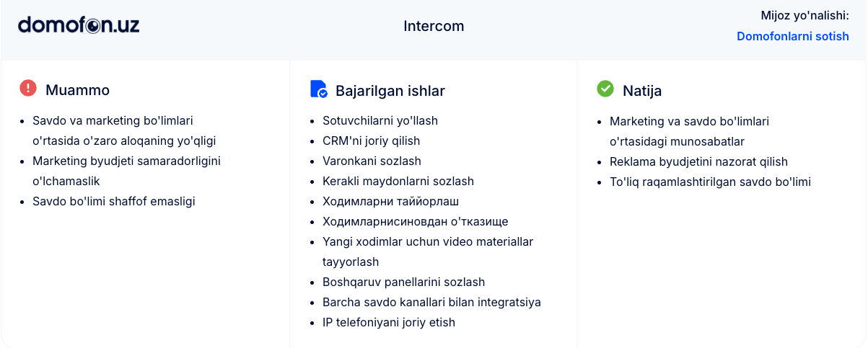Click the Varonkani sozlash entry
Viewport: 868px width, 348px height.
372,161
